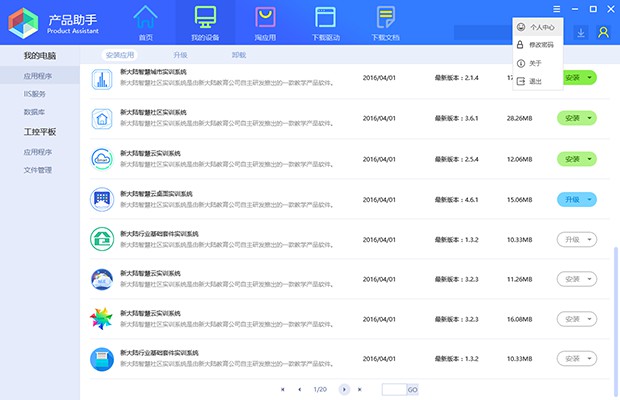Click the 15.06MB size text
This screenshot has height=400, width=620.
[x=520, y=200]
